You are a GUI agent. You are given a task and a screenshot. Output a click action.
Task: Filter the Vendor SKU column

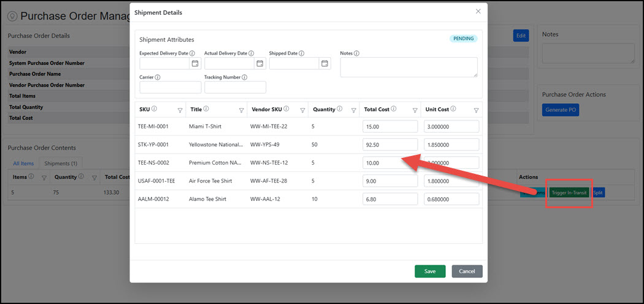pos(302,111)
